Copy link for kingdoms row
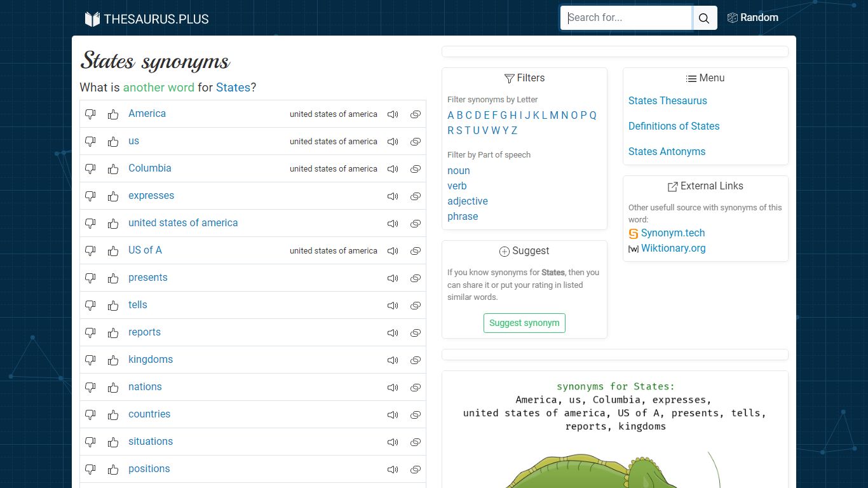The height and width of the screenshot is (488, 868). pyautogui.click(x=416, y=360)
